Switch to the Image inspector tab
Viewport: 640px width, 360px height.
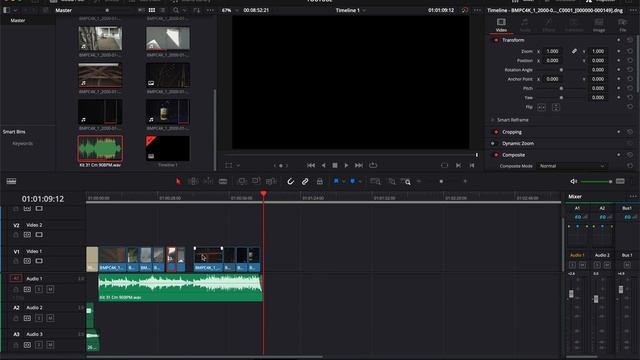click(x=599, y=25)
